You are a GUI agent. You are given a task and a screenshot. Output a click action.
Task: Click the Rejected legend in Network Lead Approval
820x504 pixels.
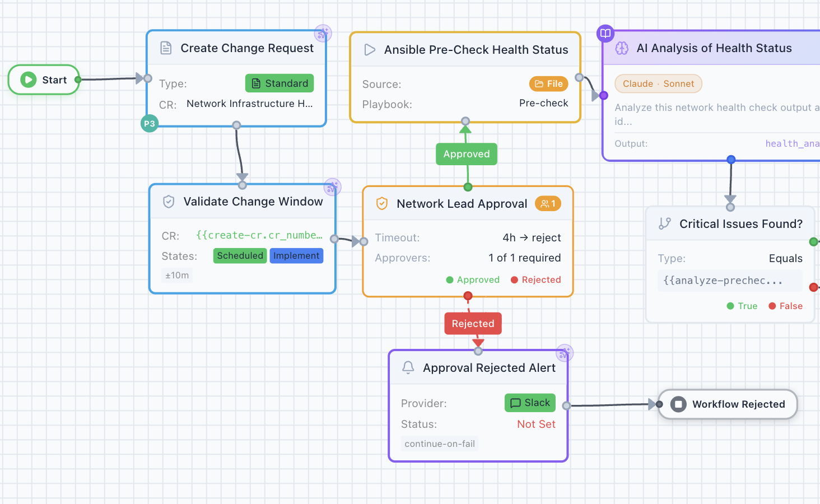point(535,280)
